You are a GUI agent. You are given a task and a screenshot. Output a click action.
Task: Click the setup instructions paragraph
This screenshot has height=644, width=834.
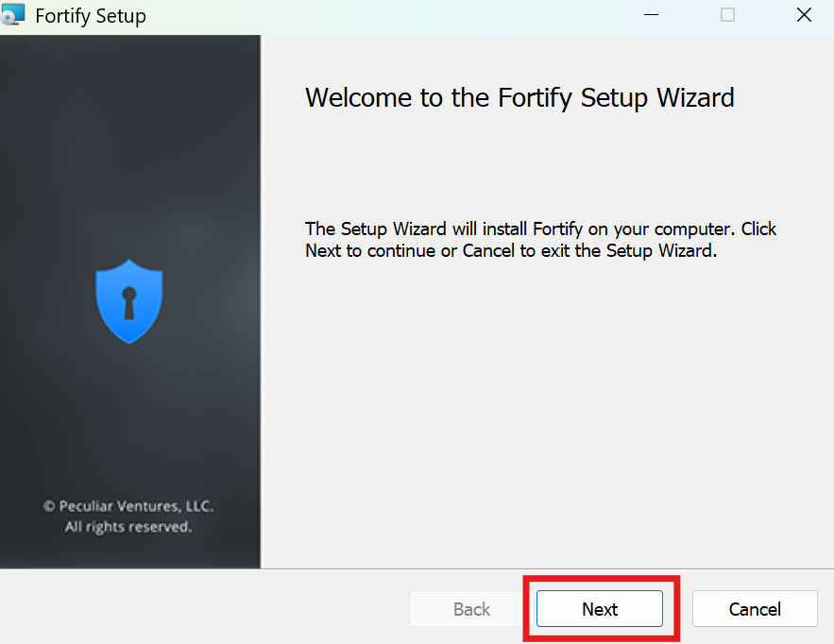coord(540,239)
